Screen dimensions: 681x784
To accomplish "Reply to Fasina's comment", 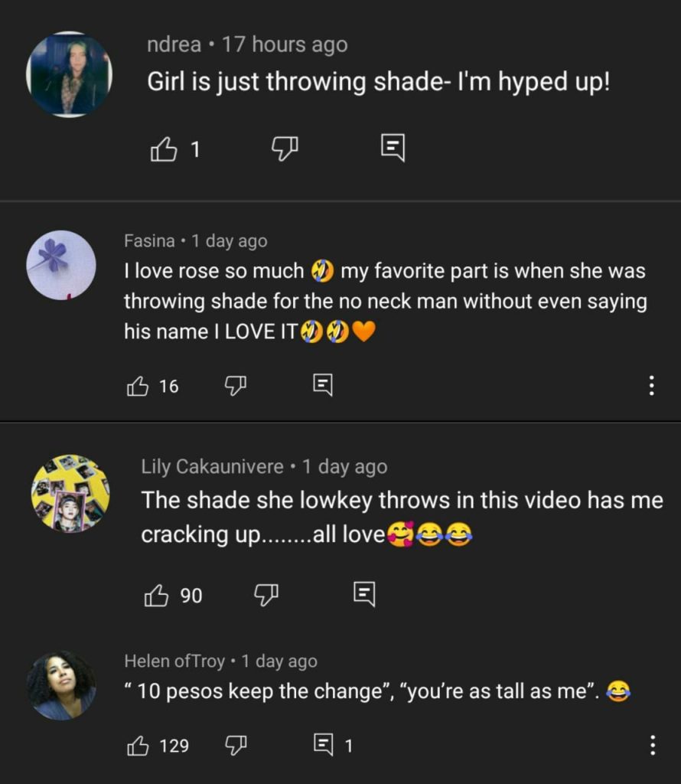I will [x=323, y=385].
